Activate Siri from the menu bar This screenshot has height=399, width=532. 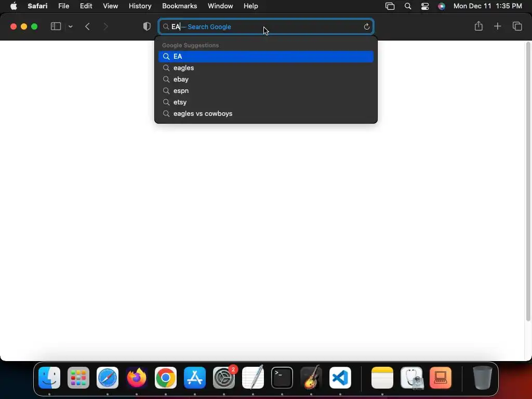[x=442, y=6]
